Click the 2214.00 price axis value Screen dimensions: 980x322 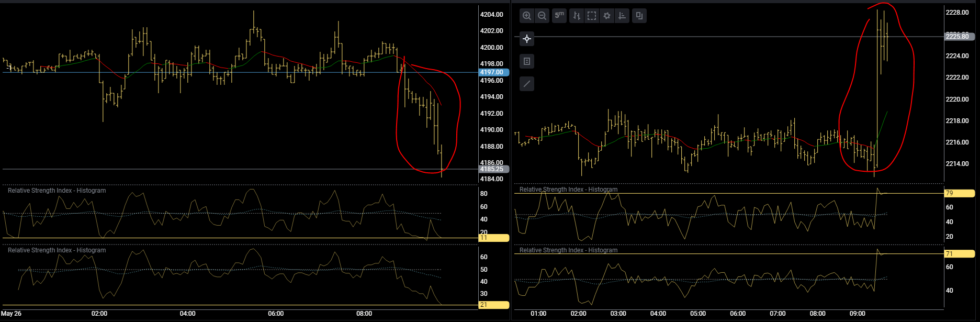point(958,164)
